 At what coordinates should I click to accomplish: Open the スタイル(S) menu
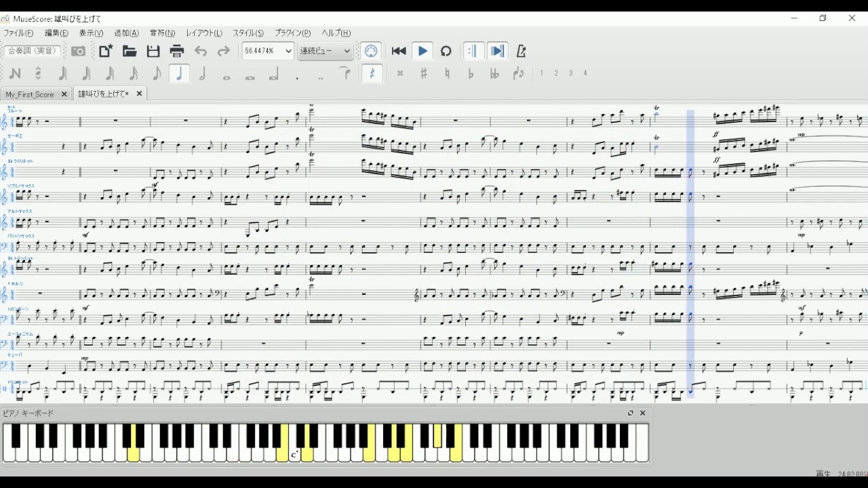tap(249, 33)
